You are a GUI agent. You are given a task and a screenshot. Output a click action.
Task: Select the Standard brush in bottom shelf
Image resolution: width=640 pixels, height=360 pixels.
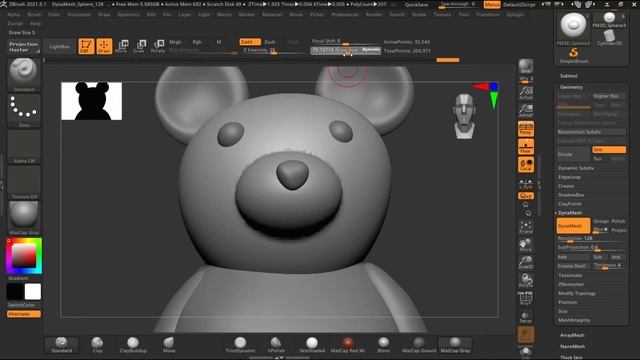pos(62,345)
